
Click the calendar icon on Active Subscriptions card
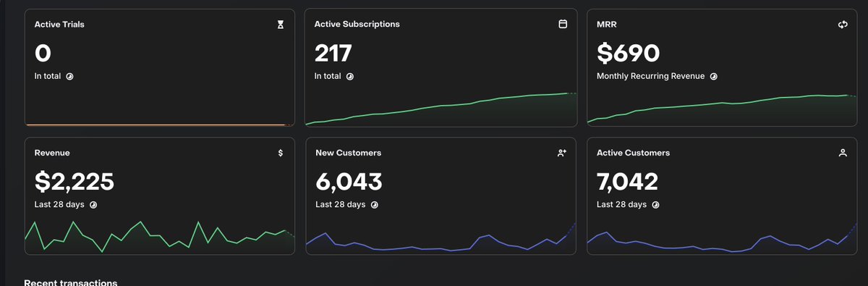(563, 24)
